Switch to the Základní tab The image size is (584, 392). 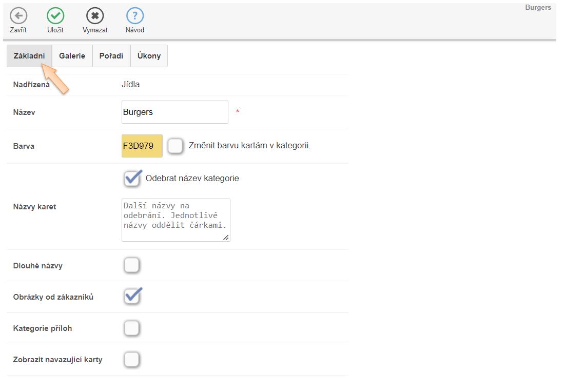coord(29,56)
